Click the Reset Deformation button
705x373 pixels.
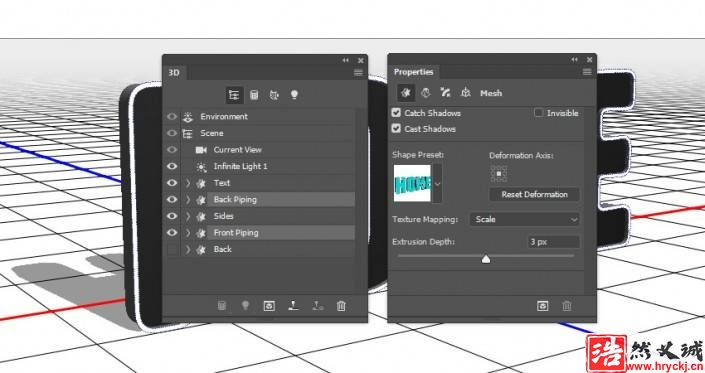(x=535, y=195)
